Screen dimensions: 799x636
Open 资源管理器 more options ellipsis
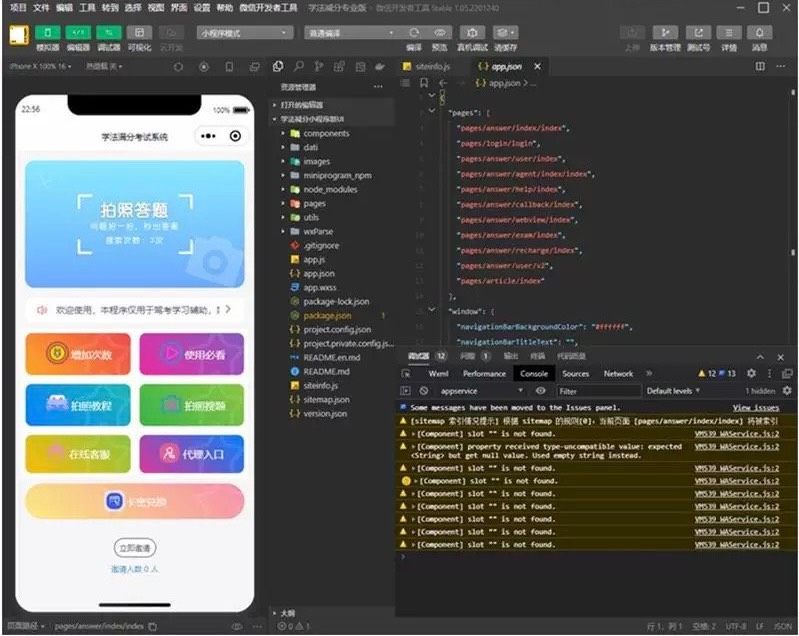[378, 87]
